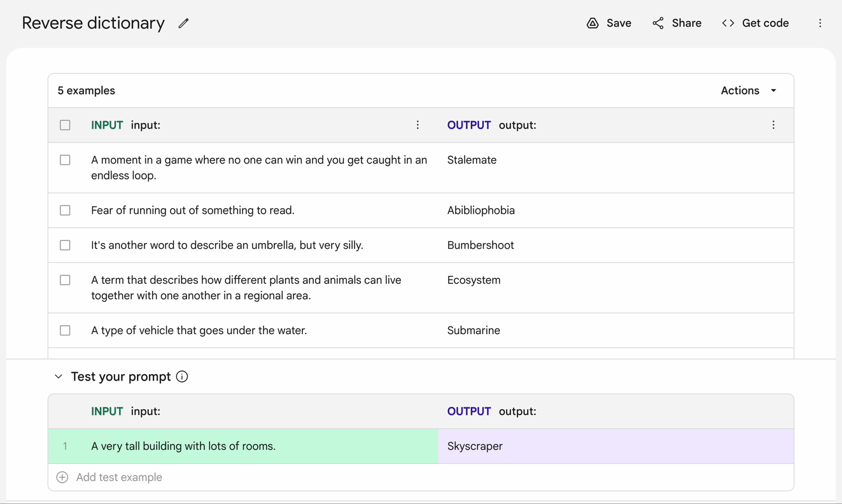Click the Abibliophobia output cell

click(x=481, y=211)
